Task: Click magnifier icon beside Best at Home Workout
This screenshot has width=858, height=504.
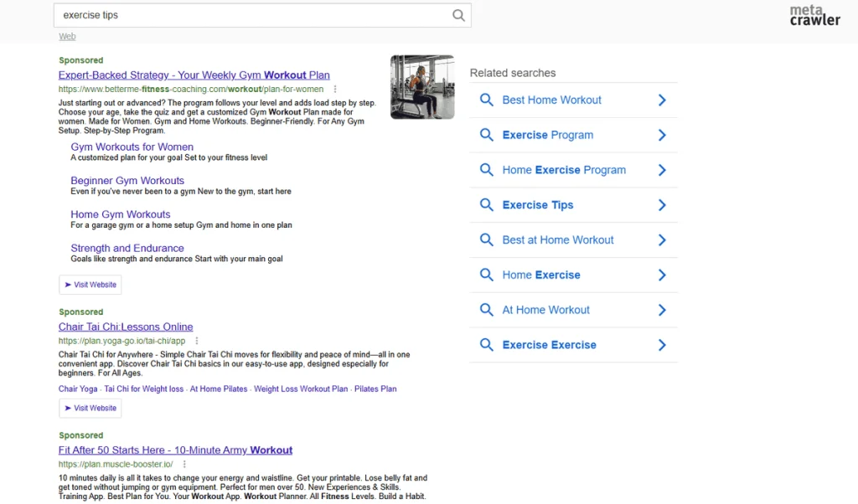Action: pos(487,240)
